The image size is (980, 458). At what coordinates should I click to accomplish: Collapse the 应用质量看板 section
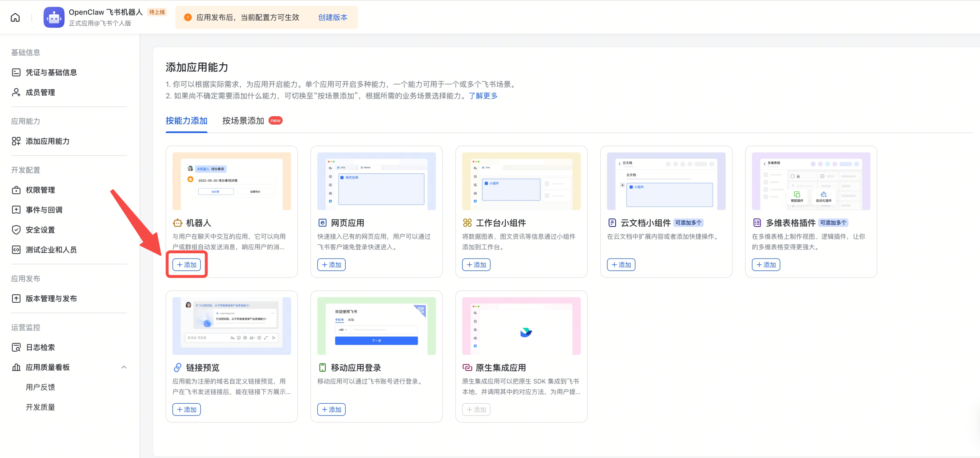(x=124, y=367)
